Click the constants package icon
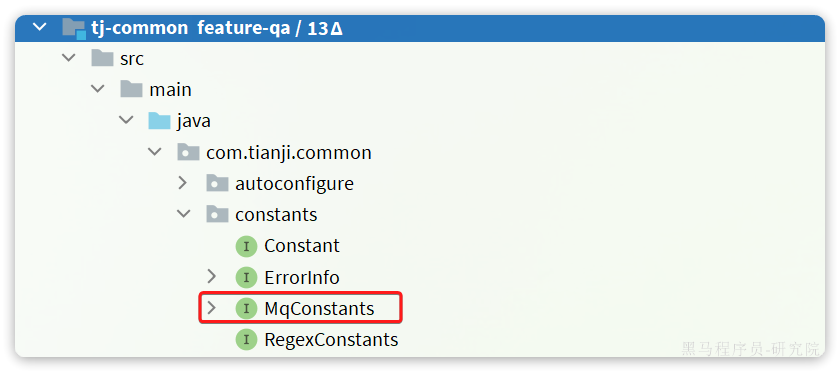Viewport: 840px width, 374px height. [x=218, y=214]
